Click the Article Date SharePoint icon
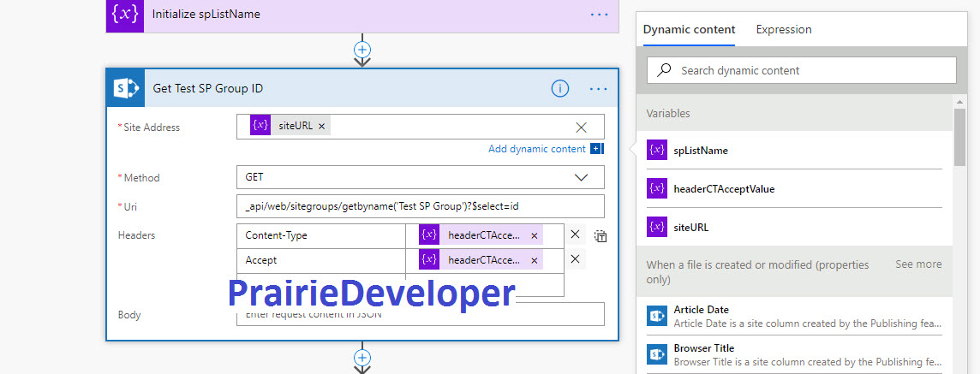Image resolution: width=980 pixels, height=374 pixels. point(656,315)
